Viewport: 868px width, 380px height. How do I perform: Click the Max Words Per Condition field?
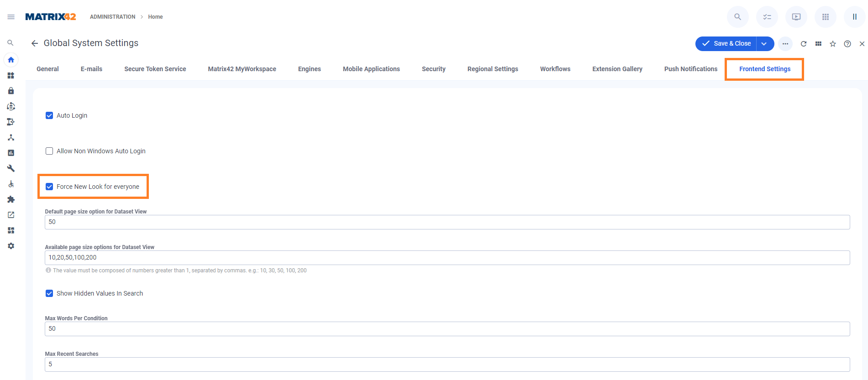(x=447, y=329)
